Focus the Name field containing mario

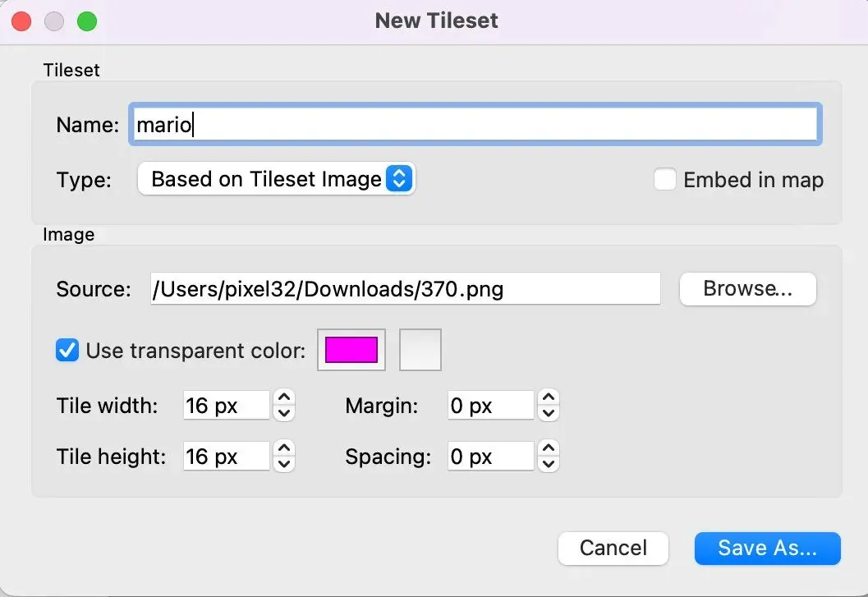click(x=475, y=124)
